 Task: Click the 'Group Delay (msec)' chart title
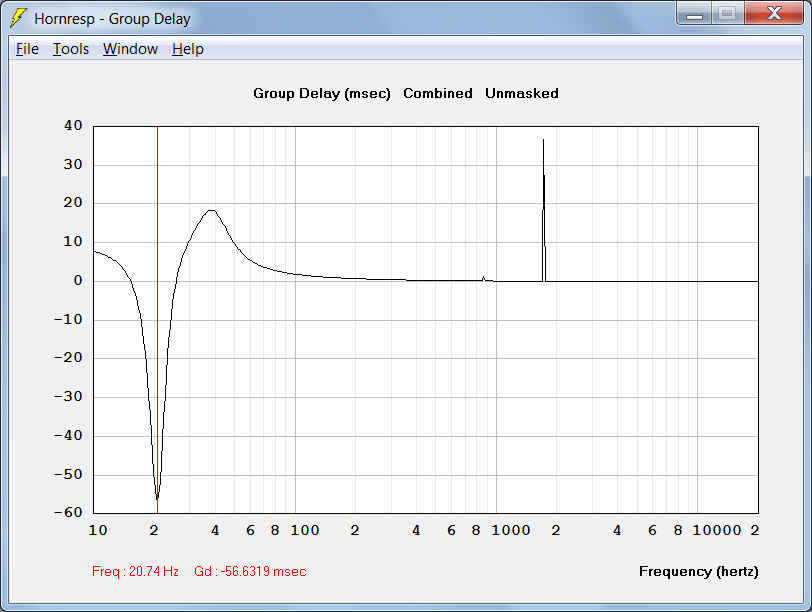(x=322, y=93)
